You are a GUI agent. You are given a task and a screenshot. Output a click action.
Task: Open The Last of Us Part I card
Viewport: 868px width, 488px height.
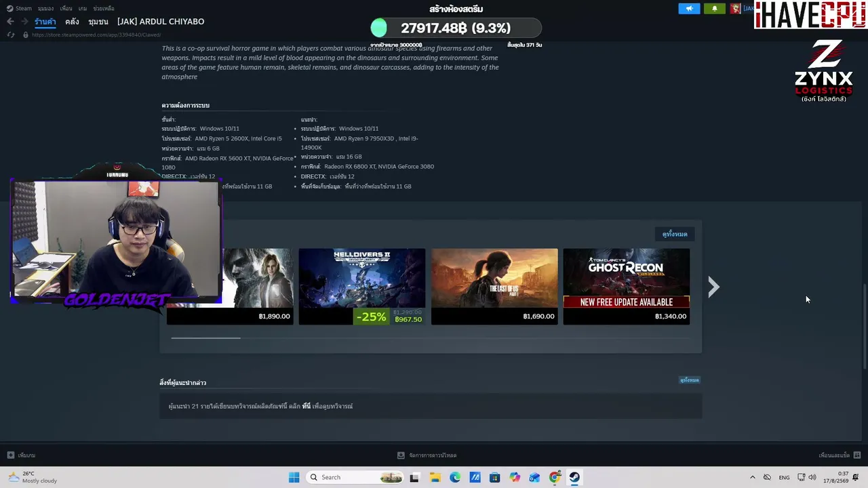(494, 286)
